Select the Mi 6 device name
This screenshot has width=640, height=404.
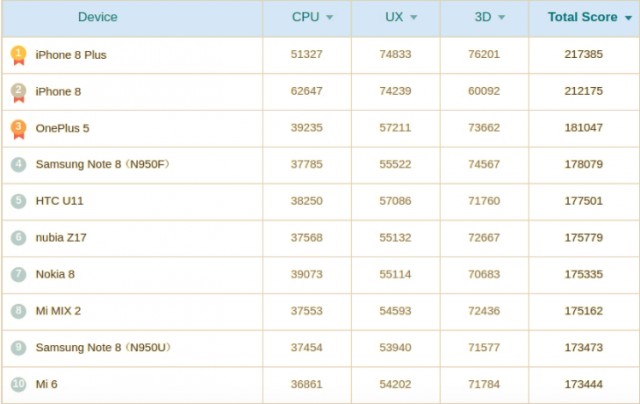47,384
